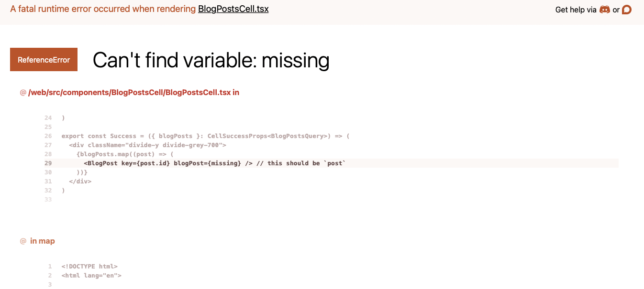Screen dimensions: 644x289
Task: Click the @ icon before the file path
Action: coord(22,92)
